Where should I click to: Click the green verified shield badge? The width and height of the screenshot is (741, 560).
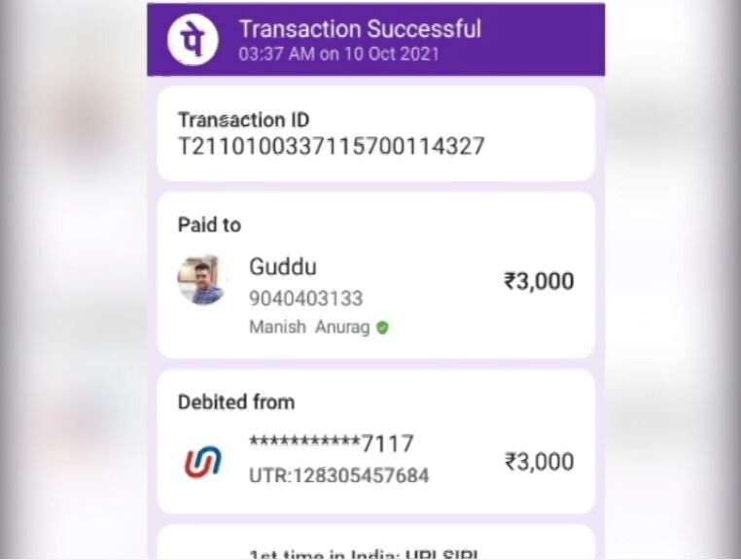[x=383, y=328]
